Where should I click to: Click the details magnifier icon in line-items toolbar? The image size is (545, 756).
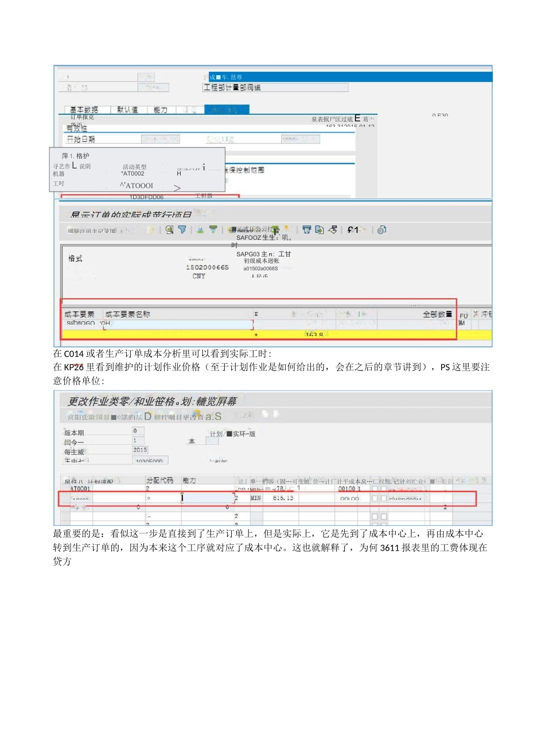[x=169, y=229]
